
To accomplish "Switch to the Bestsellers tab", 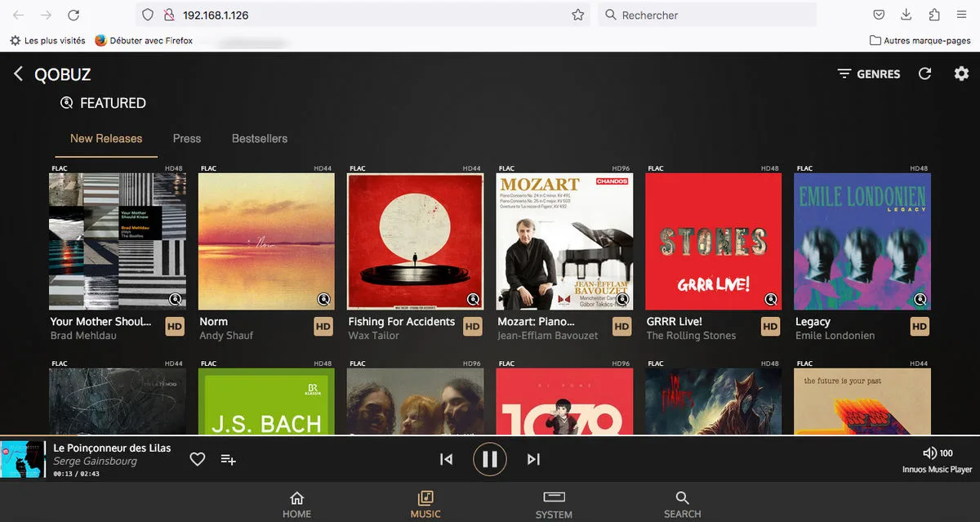I will [260, 139].
